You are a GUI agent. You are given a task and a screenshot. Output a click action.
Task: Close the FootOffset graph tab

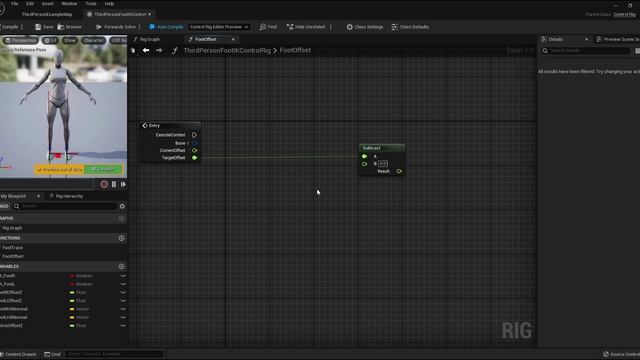click(x=233, y=40)
